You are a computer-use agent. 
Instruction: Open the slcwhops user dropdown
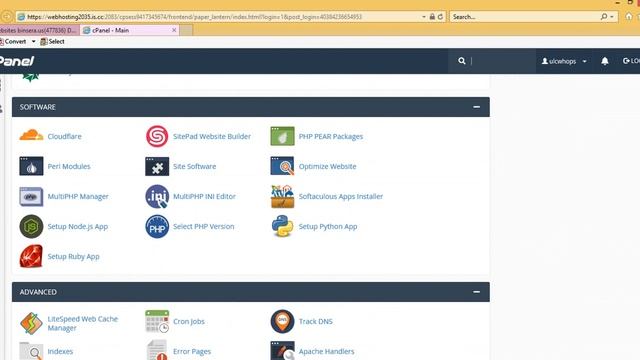tap(564, 61)
